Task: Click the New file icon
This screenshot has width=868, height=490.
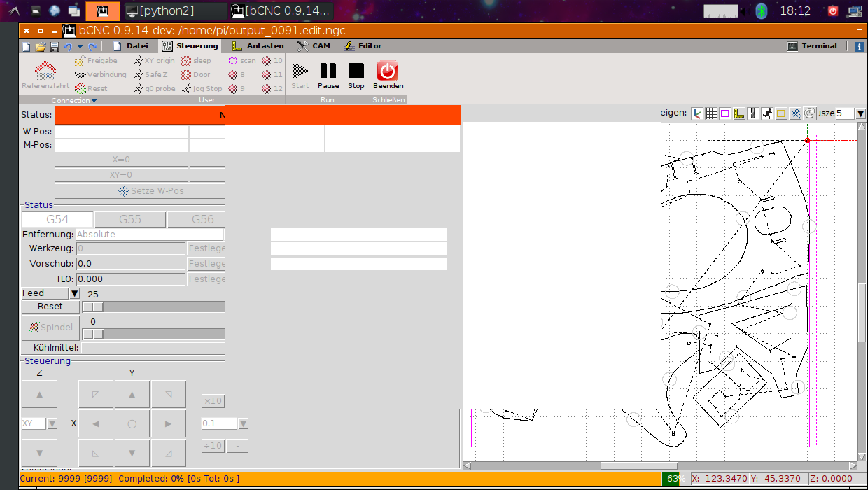Action: point(27,46)
